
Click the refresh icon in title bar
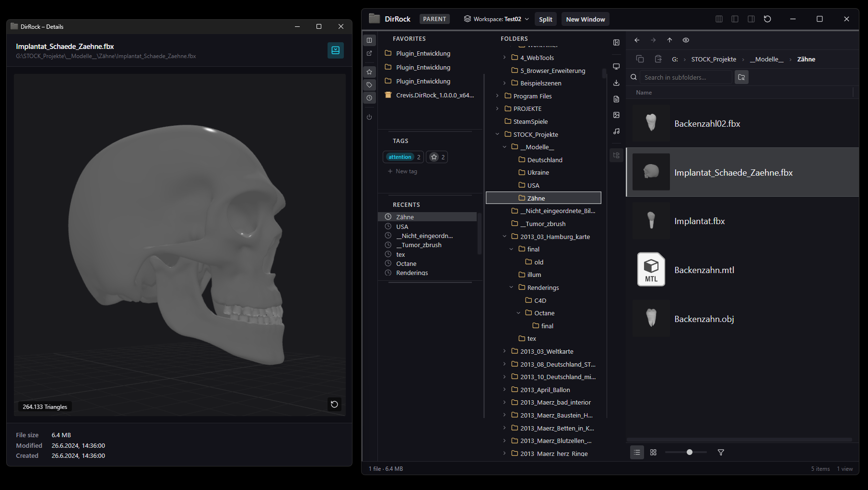pos(767,19)
